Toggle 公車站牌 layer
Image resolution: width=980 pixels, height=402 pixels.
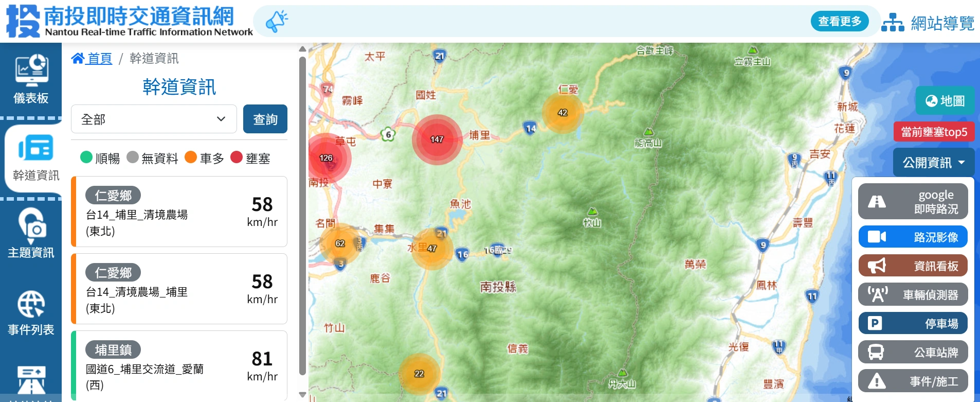click(x=913, y=352)
